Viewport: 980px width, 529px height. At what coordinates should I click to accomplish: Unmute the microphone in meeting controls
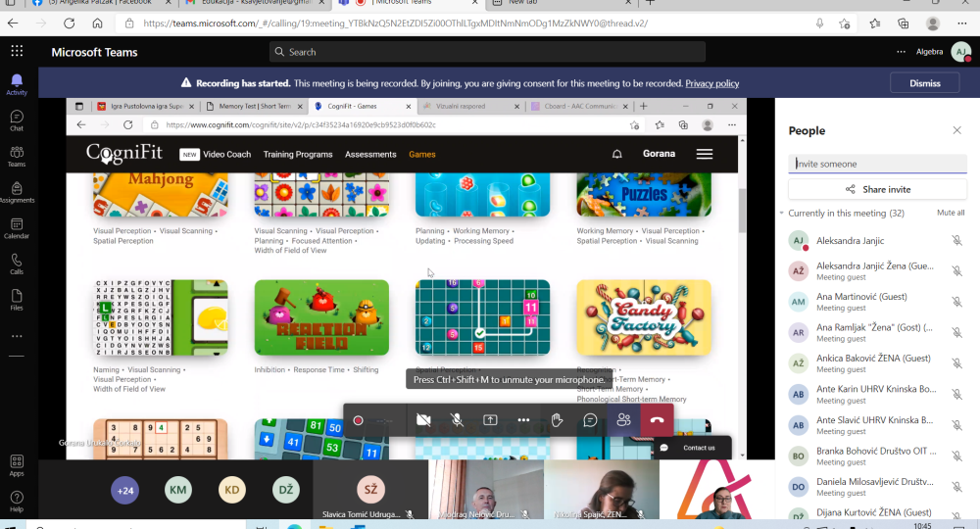(457, 420)
